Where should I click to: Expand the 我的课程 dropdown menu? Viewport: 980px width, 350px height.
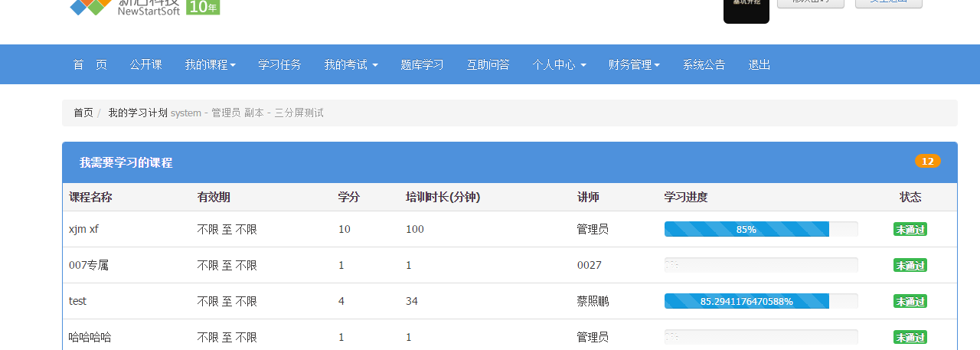[x=210, y=65]
